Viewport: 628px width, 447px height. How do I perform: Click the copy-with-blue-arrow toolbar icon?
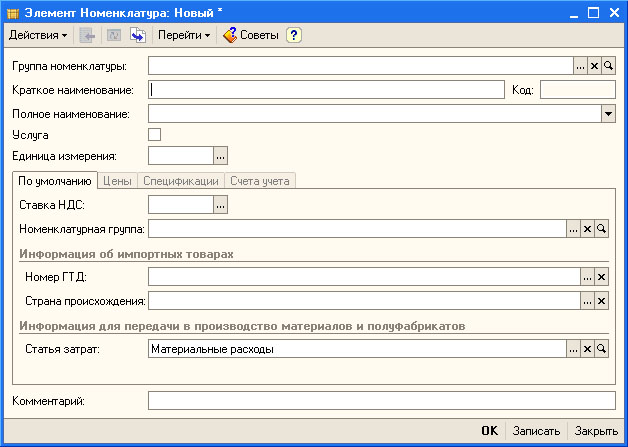138,36
